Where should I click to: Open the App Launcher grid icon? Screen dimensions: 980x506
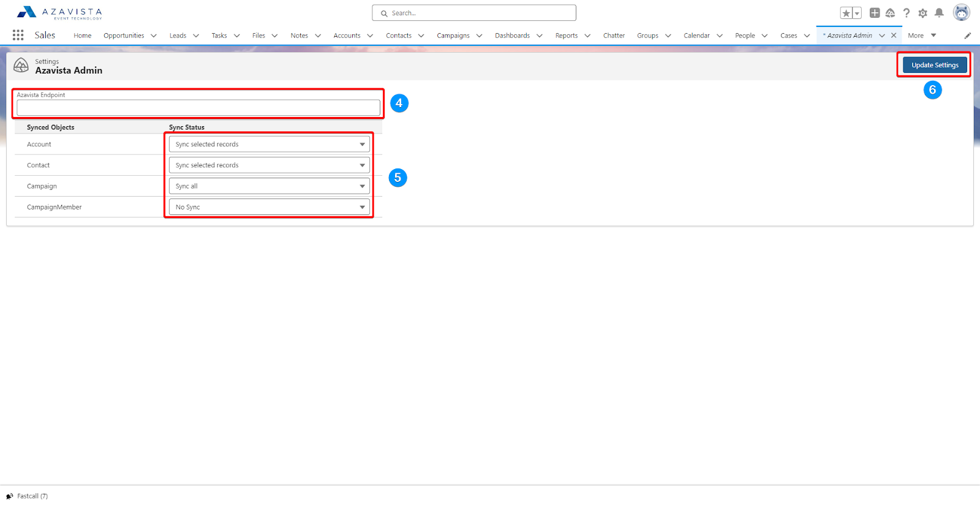click(18, 35)
